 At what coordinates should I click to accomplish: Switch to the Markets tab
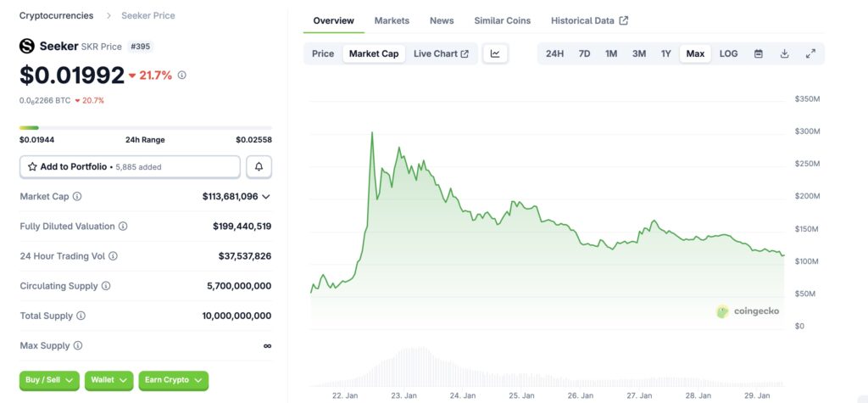(392, 20)
